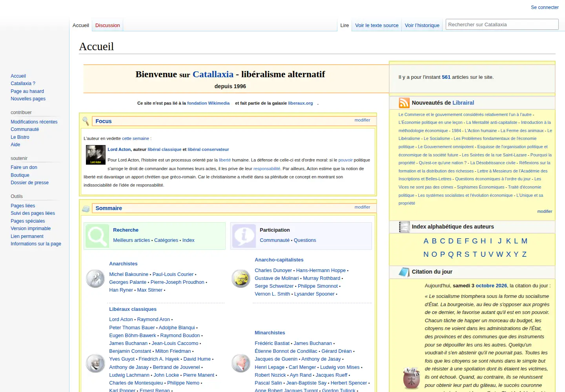Open Modifications récentes in sidebar

coord(34,122)
